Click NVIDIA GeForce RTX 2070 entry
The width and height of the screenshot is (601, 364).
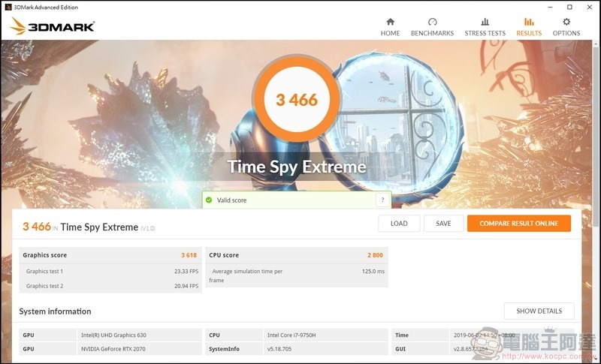[113, 349]
